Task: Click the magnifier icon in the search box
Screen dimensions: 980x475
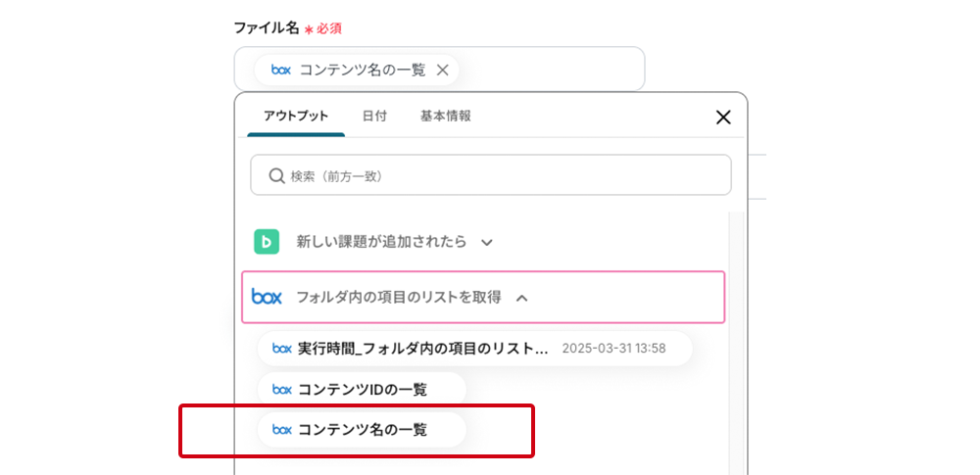Action: 276,176
